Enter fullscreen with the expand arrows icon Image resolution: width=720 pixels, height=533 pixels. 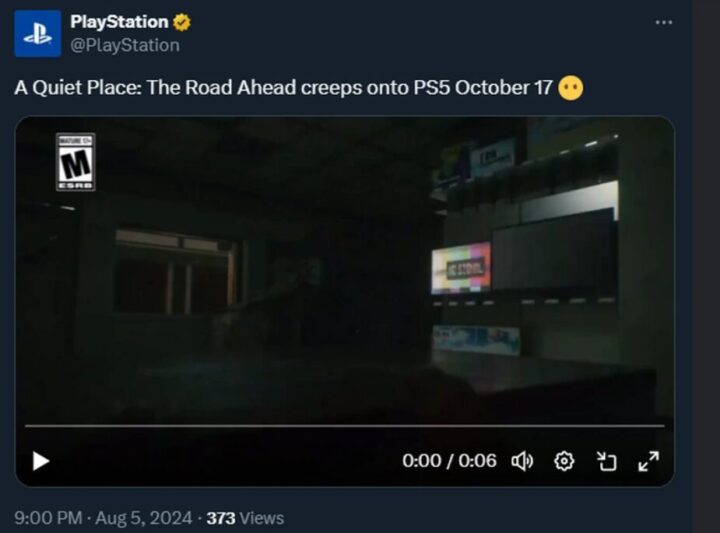tap(648, 461)
